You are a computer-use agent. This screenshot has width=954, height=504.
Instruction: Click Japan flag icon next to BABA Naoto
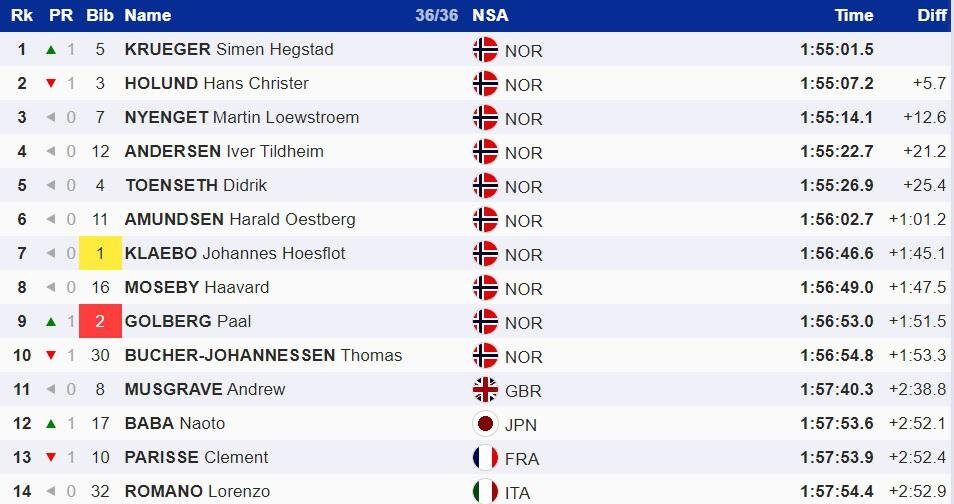[485, 424]
